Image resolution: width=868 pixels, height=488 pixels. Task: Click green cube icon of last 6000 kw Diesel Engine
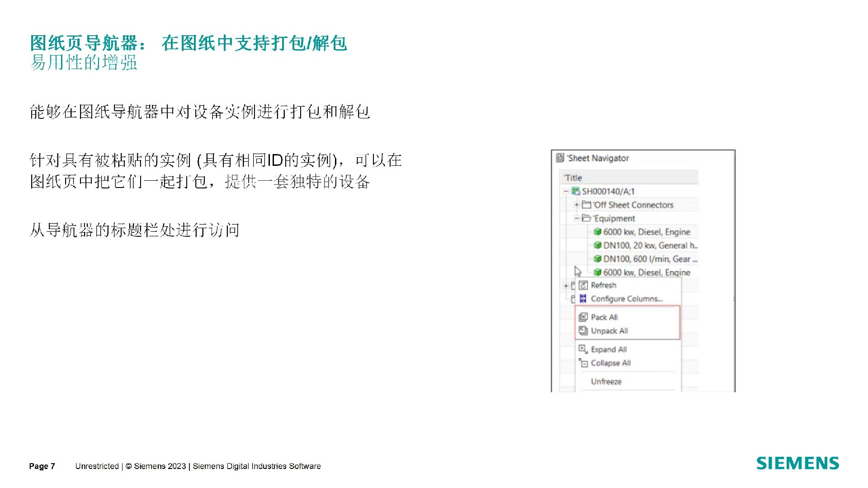(598, 272)
